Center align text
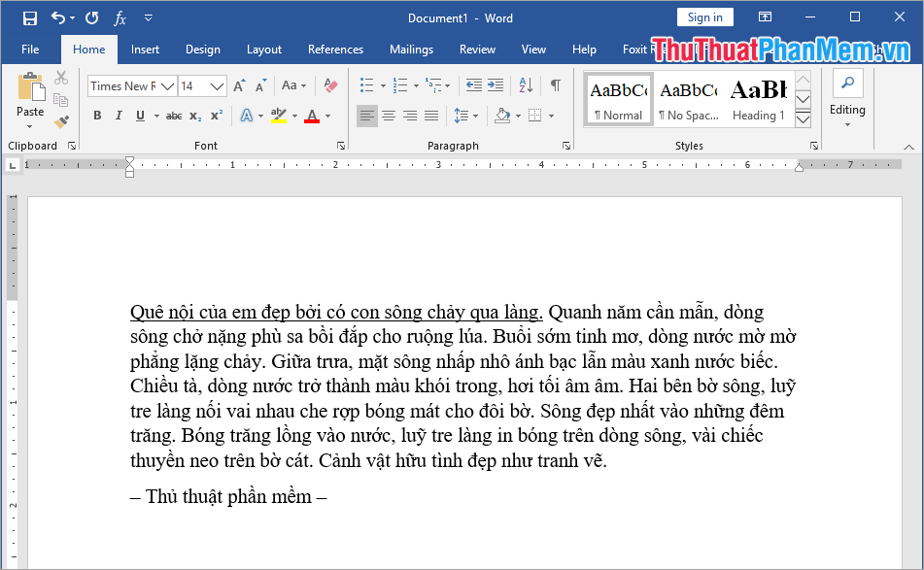Screen dimensions: 924x570 point(389,116)
